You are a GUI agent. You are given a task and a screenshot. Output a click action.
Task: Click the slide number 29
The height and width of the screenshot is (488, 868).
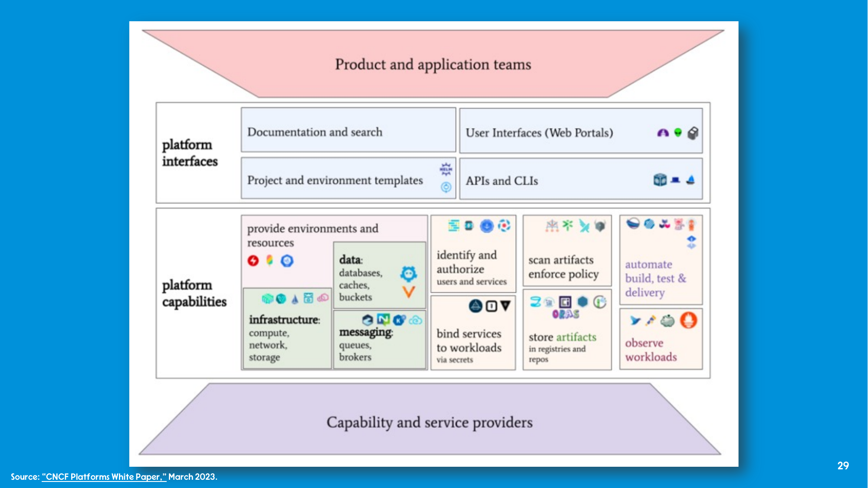(843, 465)
